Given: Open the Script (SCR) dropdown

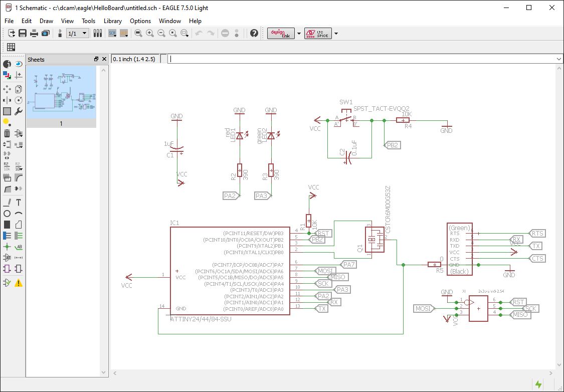Looking at the screenshot, I should [x=112, y=34].
